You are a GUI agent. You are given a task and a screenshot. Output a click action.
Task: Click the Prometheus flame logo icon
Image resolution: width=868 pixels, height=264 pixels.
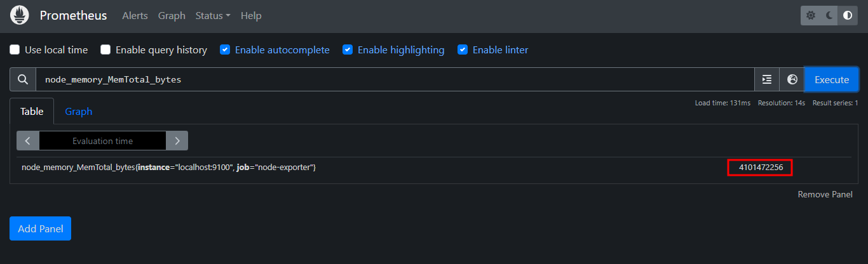pos(20,15)
